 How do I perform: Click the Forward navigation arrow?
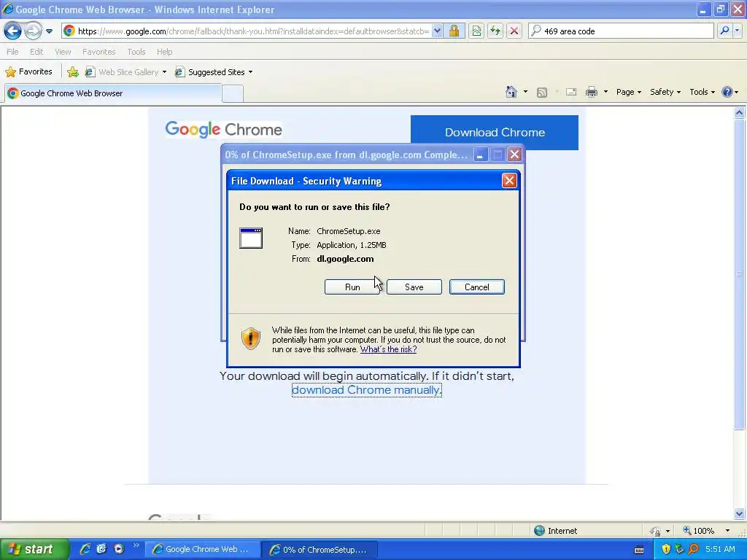pos(33,31)
